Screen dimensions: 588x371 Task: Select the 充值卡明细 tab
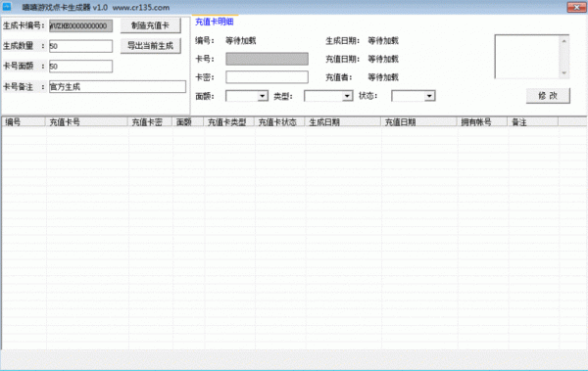[x=215, y=22]
